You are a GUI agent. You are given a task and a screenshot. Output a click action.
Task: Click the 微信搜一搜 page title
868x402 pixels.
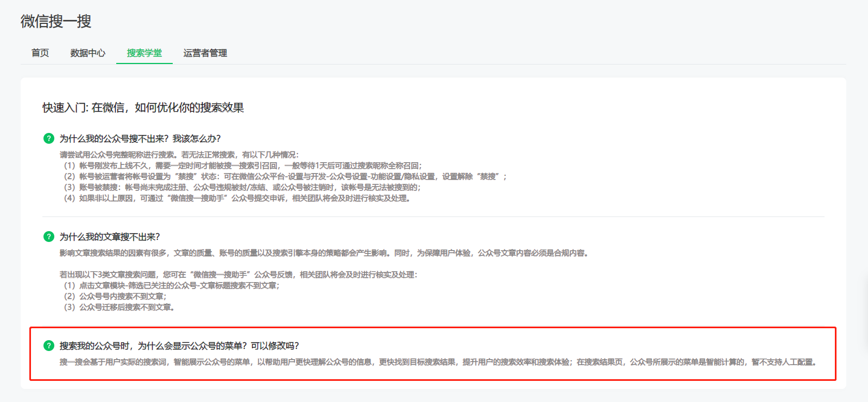pos(56,21)
